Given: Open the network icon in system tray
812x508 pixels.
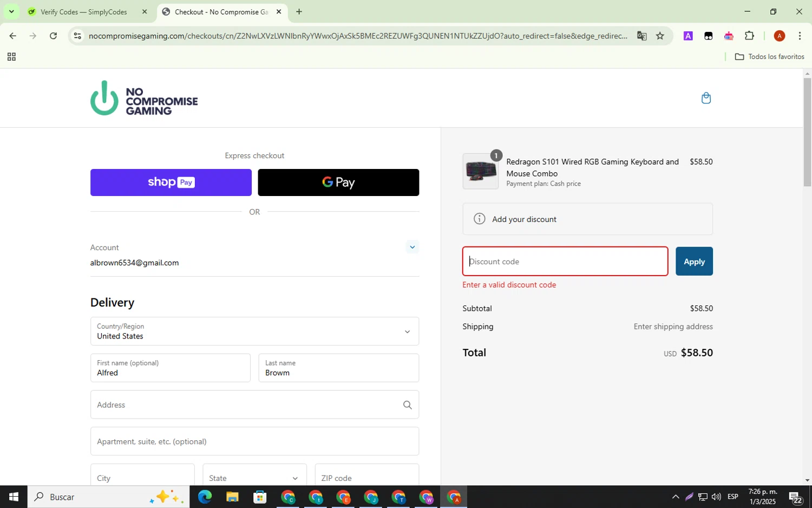Looking at the screenshot, I should coord(703,497).
